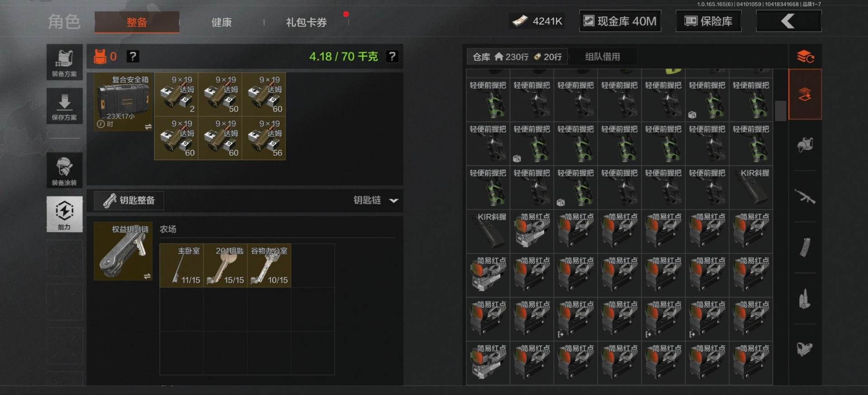
Task: Open weight limit help question mark
Action: click(x=392, y=57)
